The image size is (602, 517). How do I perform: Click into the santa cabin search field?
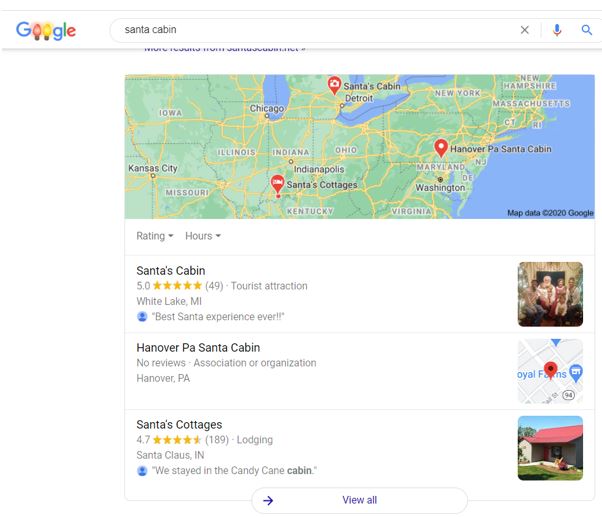319,30
